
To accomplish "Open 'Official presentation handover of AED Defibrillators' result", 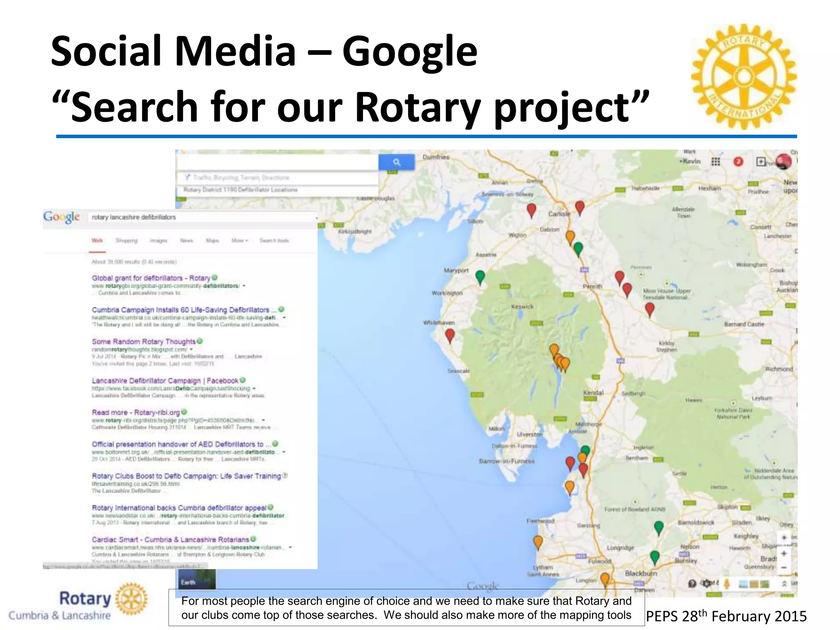I will (181, 444).
